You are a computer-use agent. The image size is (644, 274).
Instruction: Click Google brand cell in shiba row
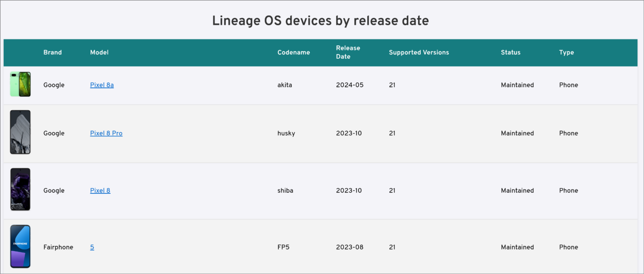tap(54, 190)
